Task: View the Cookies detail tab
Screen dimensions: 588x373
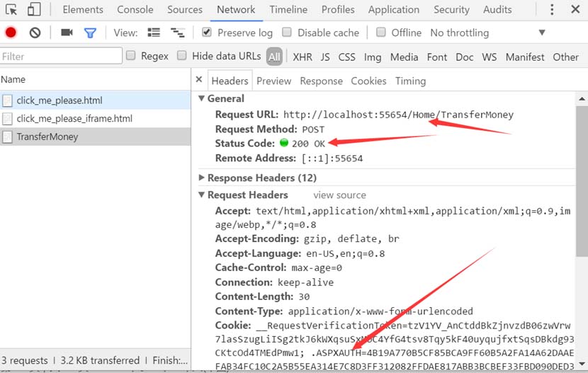Action: click(368, 81)
